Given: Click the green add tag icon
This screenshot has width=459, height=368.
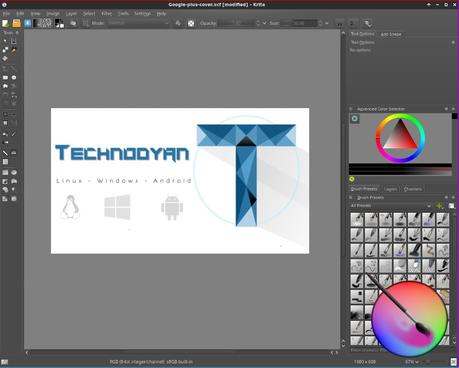Looking at the screenshot, I should [440, 206].
